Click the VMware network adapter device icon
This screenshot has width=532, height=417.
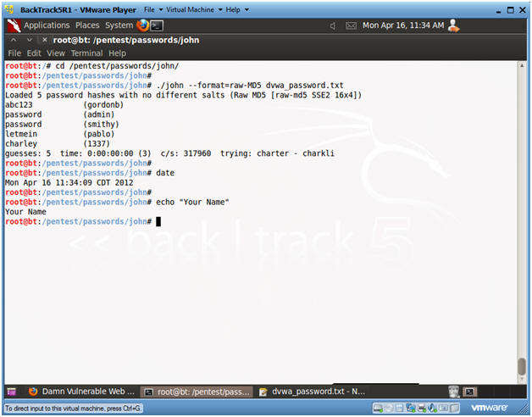(x=411, y=408)
